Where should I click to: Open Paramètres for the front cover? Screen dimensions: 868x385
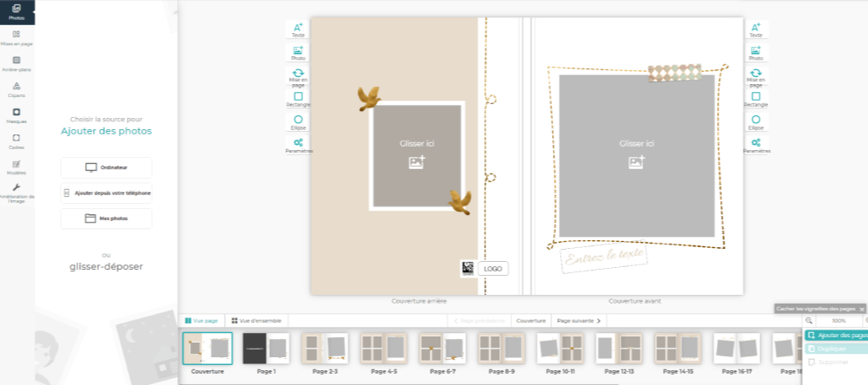[756, 146]
